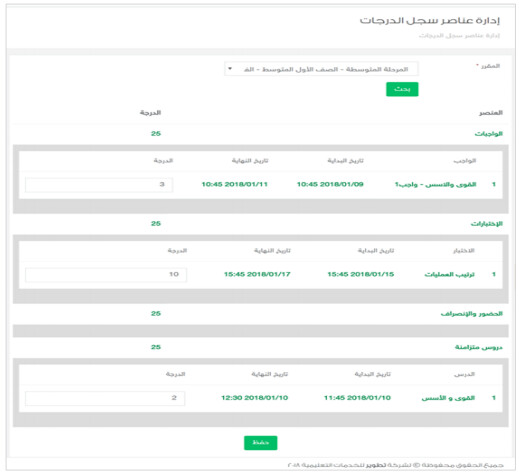Click the green search (بحث) button
This screenshot has width=519, height=476.
coord(402,89)
